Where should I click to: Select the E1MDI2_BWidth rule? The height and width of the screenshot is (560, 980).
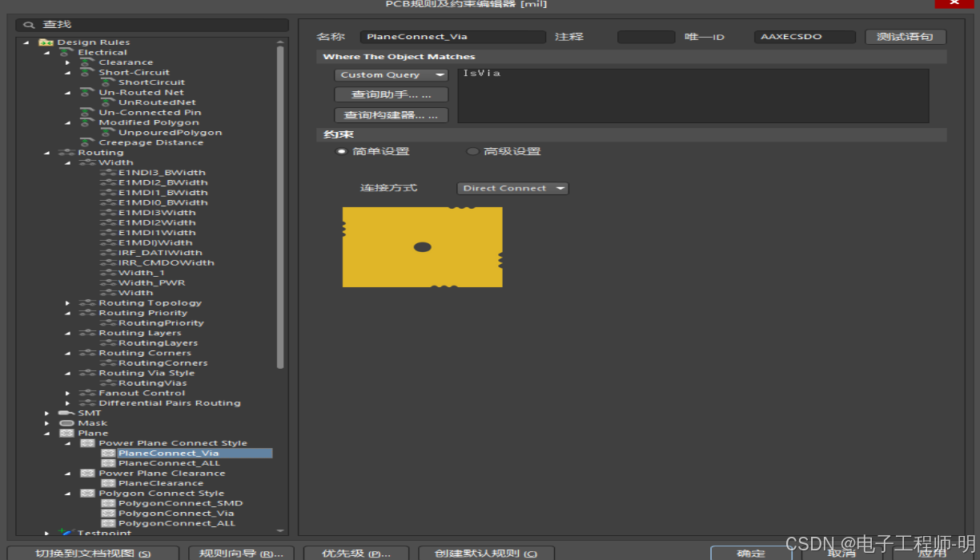click(x=163, y=182)
